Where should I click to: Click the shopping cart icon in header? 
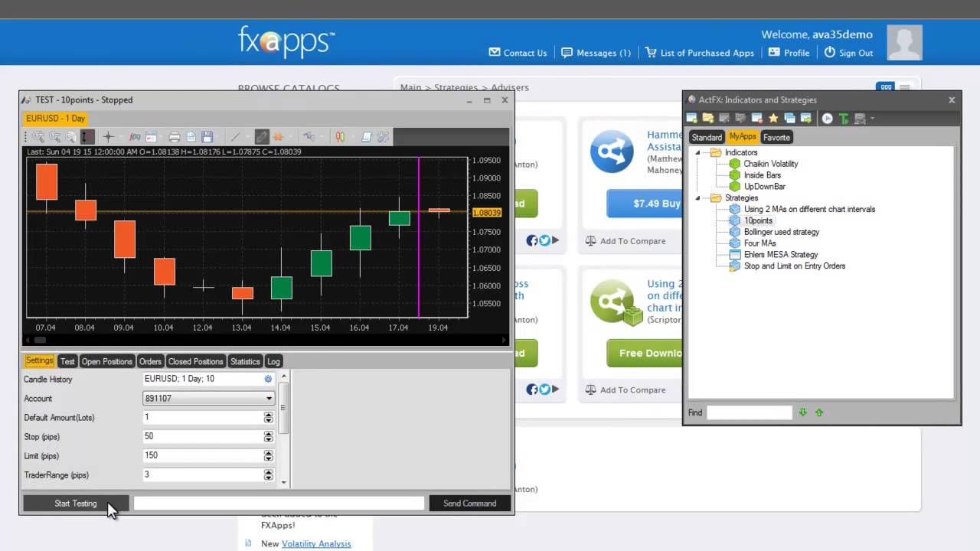(x=651, y=53)
